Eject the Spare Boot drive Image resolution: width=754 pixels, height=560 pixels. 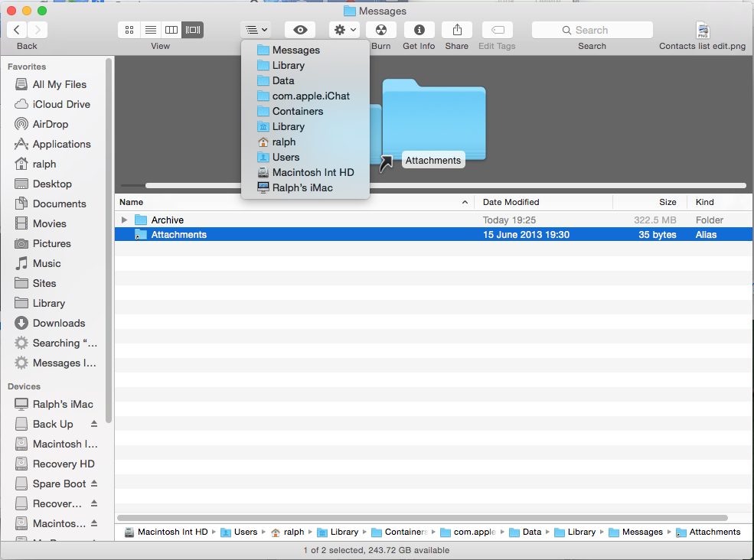click(x=94, y=483)
